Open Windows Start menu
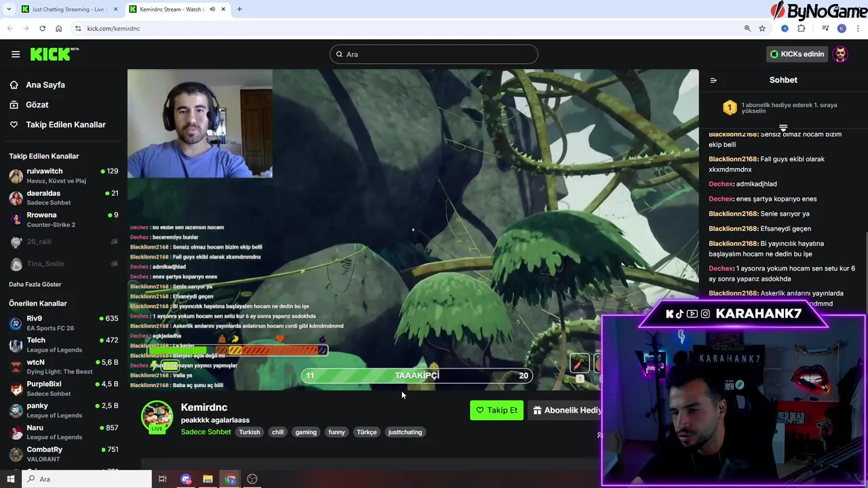The image size is (868, 488). pos(10,479)
